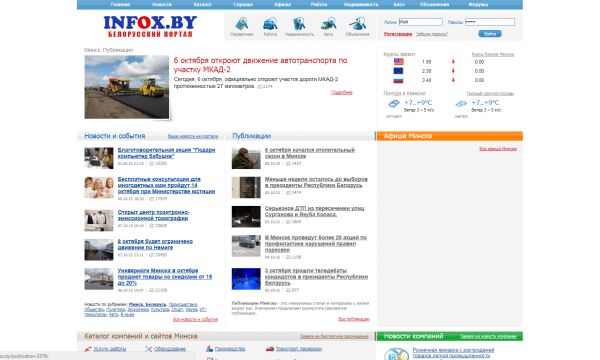This screenshot has height=360, width=600.
Task: Open the Объявления icon shortcut
Action: tap(357, 24)
